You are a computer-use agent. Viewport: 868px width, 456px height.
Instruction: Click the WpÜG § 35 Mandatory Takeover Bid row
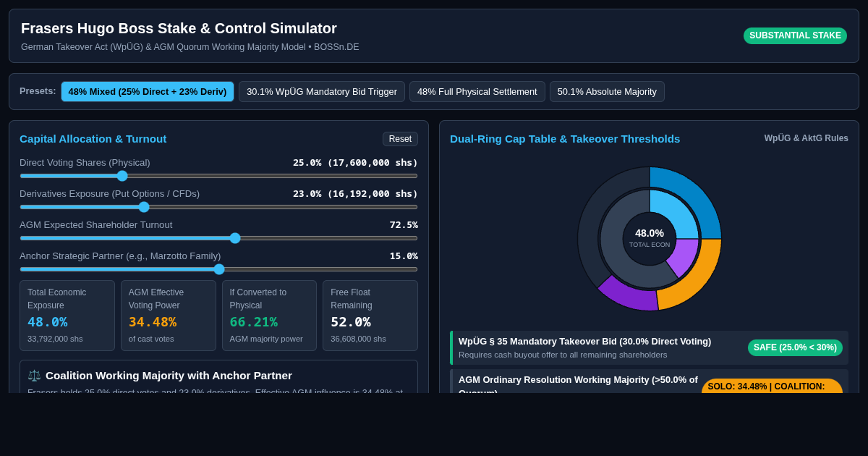coord(650,348)
